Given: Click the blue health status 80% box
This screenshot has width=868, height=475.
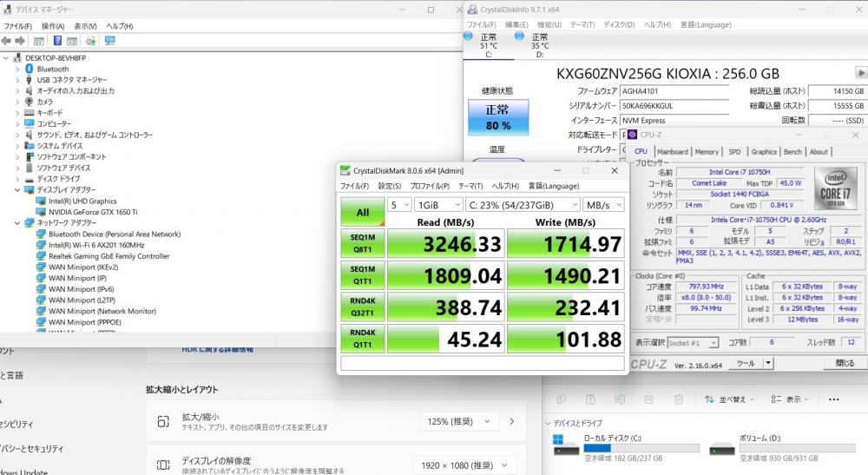Looking at the screenshot, I should click(497, 118).
